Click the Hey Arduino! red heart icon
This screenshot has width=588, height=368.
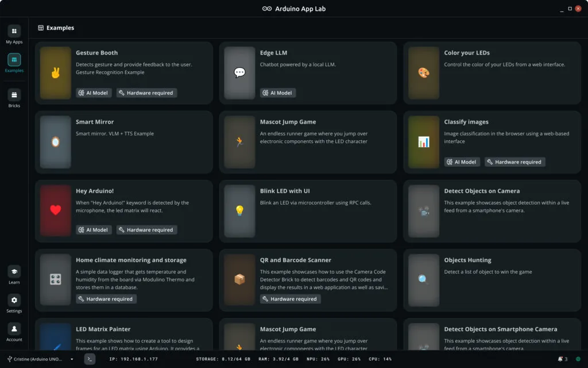56,210
